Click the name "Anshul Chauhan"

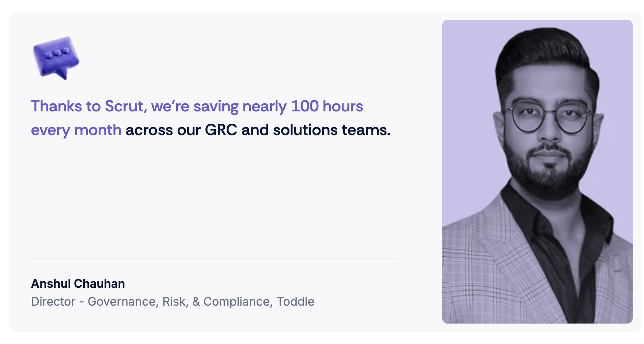pos(78,283)
